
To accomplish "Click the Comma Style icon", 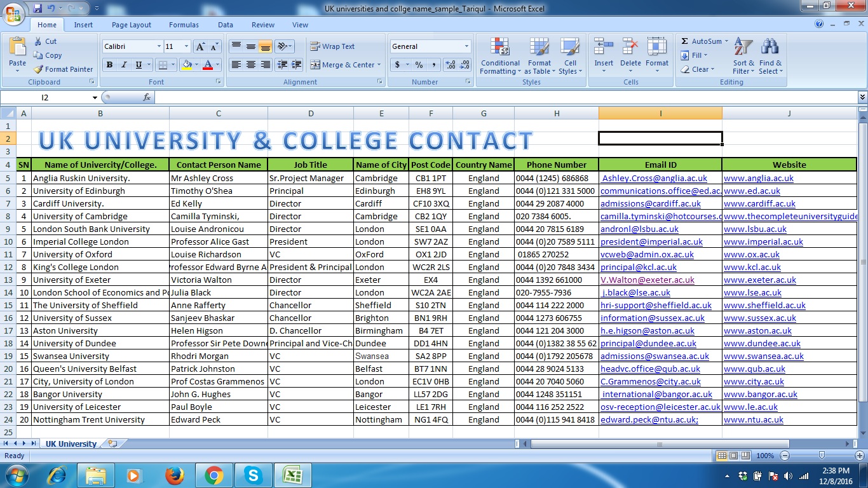I will (x=434, y=65).
